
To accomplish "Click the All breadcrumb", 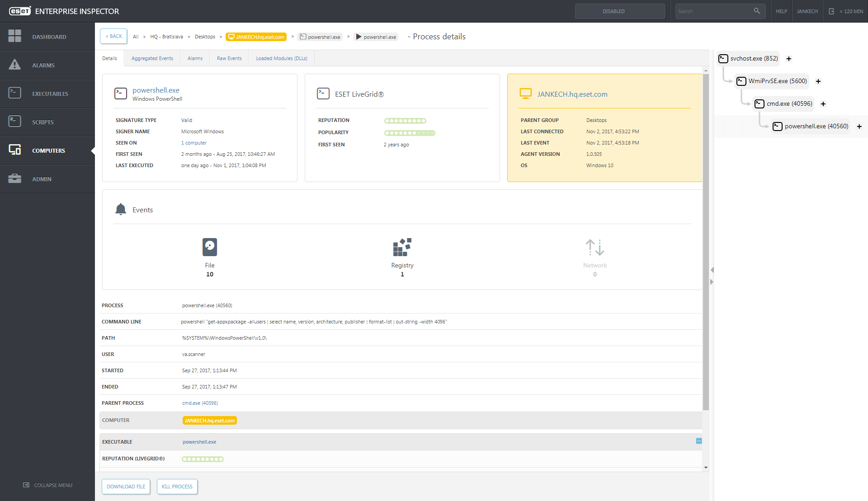I will [136, 37].
